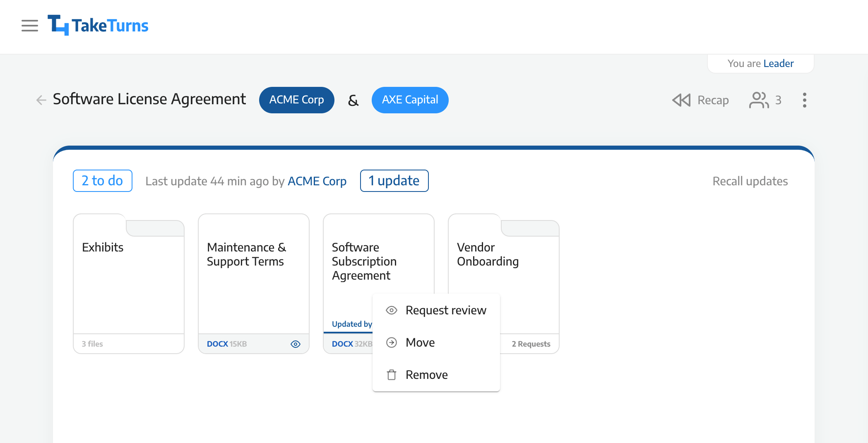Open the Recap rewind view

[700, 100]
